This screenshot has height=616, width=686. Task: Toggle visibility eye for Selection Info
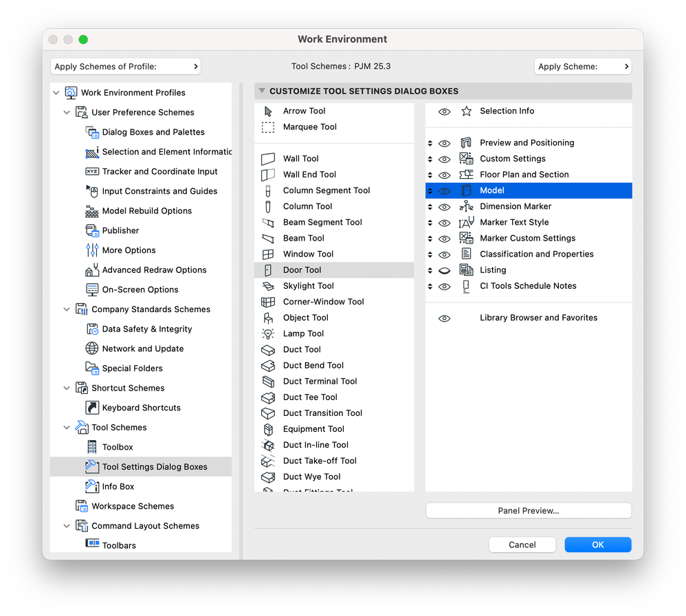tap(444, 111)
